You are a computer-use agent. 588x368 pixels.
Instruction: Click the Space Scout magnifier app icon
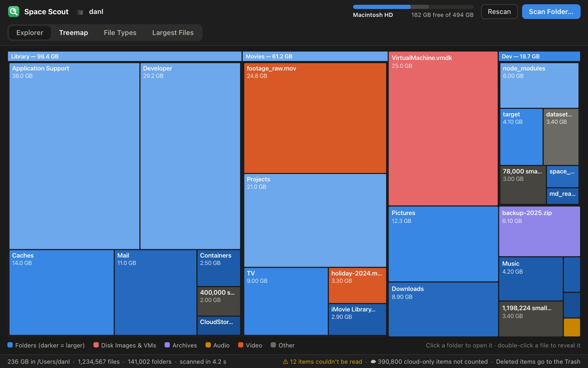coord(14,12)
